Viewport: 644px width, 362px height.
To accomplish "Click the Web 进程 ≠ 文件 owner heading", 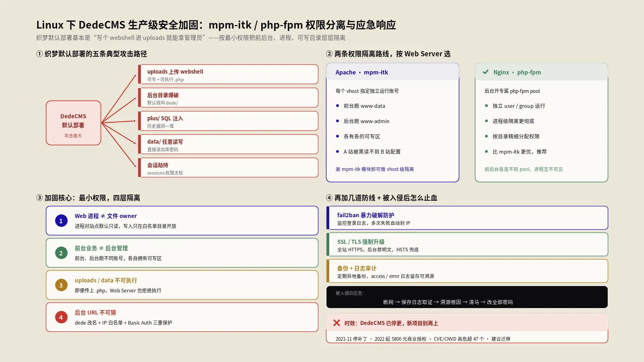I will coord(106,216).
